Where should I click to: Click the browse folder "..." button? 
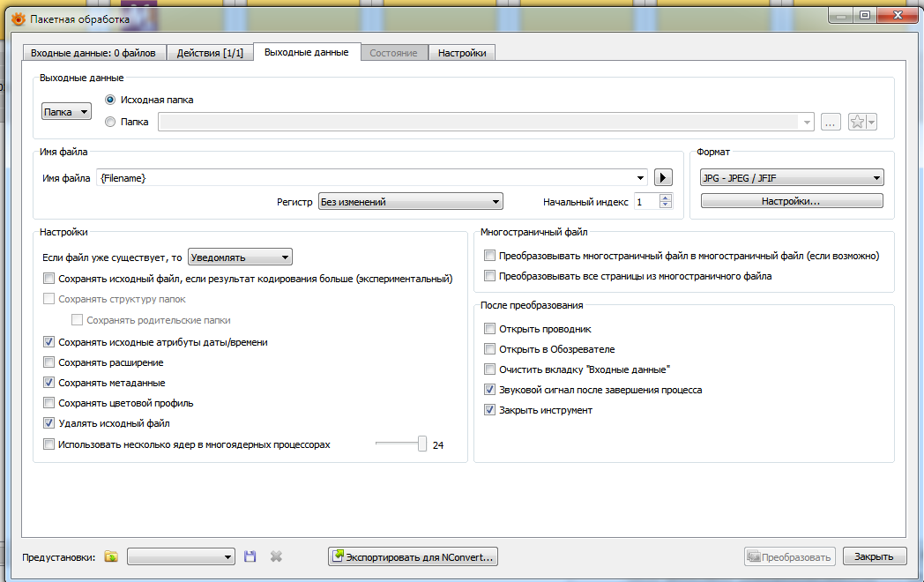coord(831,123)
